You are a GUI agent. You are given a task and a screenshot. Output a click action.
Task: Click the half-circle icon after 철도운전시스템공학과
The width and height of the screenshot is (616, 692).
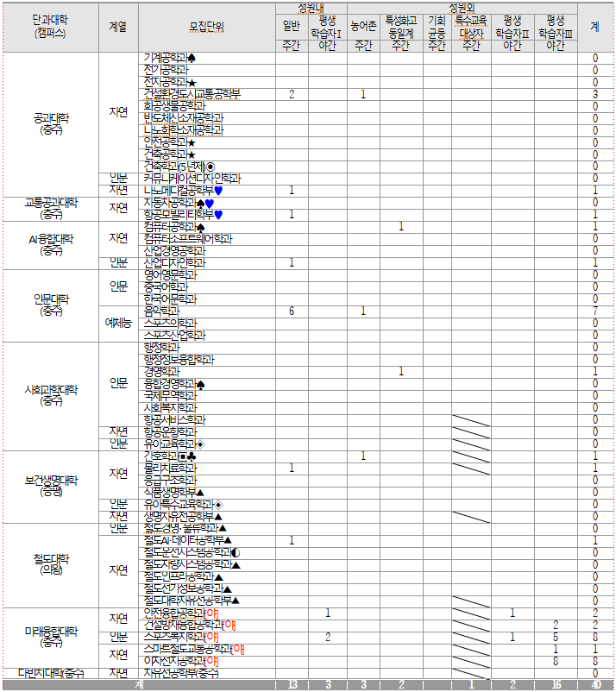(x=236, y=552)
